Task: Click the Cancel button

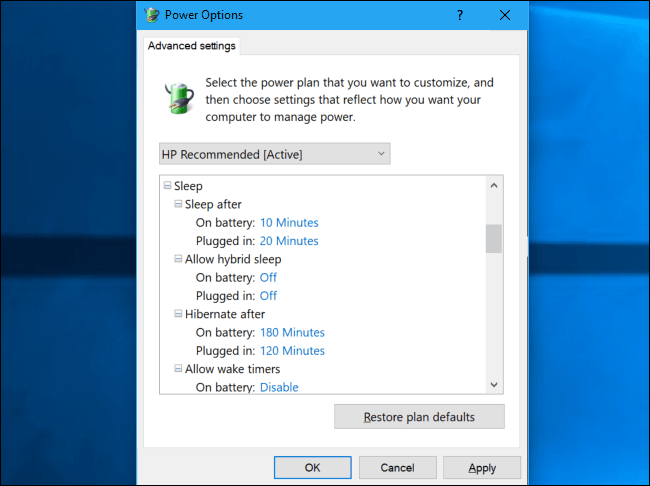Action: 398,468
